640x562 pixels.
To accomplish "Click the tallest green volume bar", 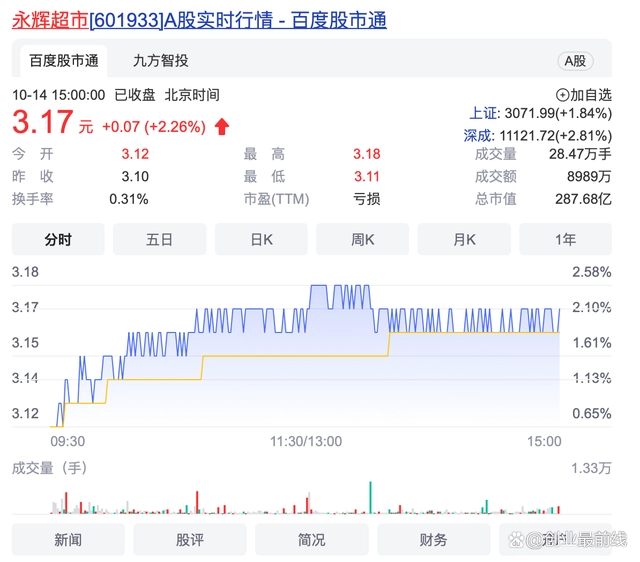I will pos(371,498).
